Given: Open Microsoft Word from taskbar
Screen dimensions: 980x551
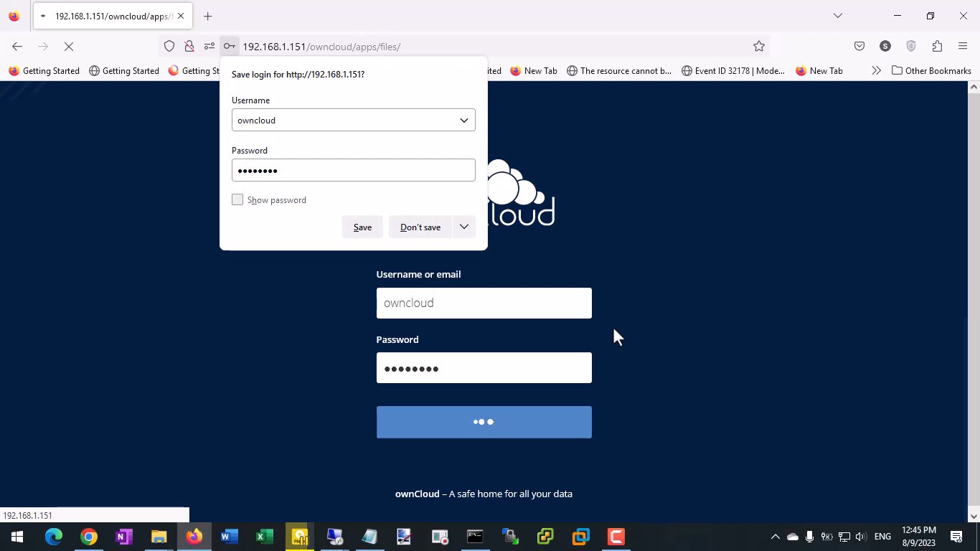Looking at the screenshot, I should [230, 537].
